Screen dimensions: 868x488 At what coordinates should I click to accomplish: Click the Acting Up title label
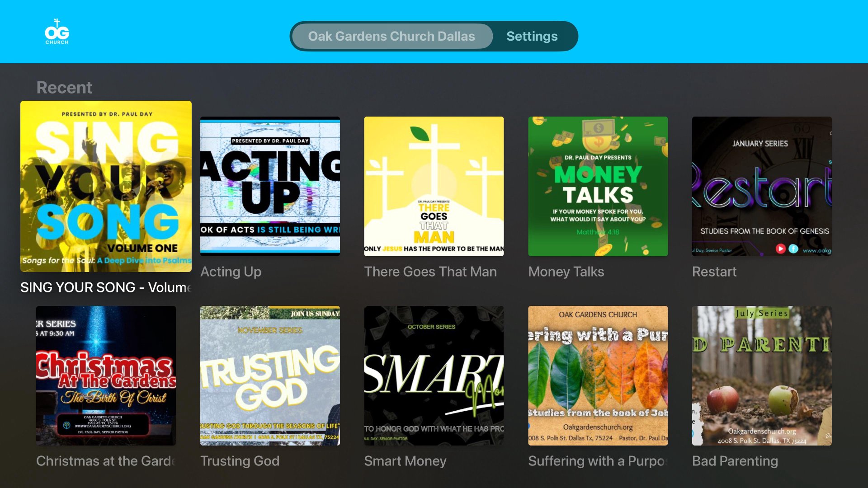[x=231, y=272]
